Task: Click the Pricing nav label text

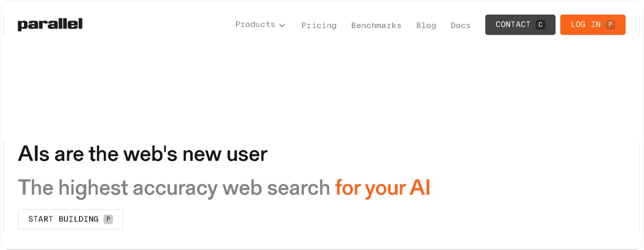Action: [319, 25]
